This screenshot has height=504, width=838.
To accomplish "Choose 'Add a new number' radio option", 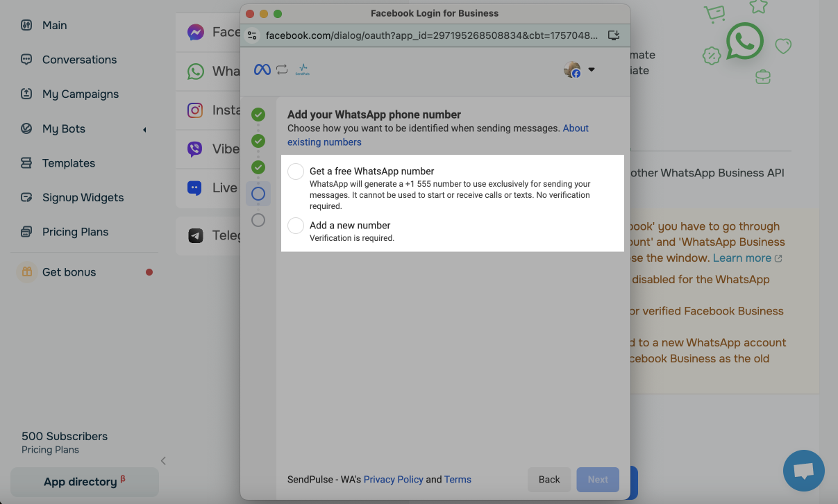I will click(x=296, y=226).
